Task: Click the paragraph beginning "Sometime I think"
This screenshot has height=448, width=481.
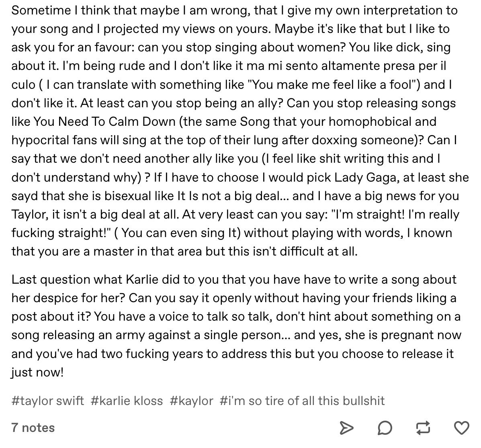Action: point(240,131)
